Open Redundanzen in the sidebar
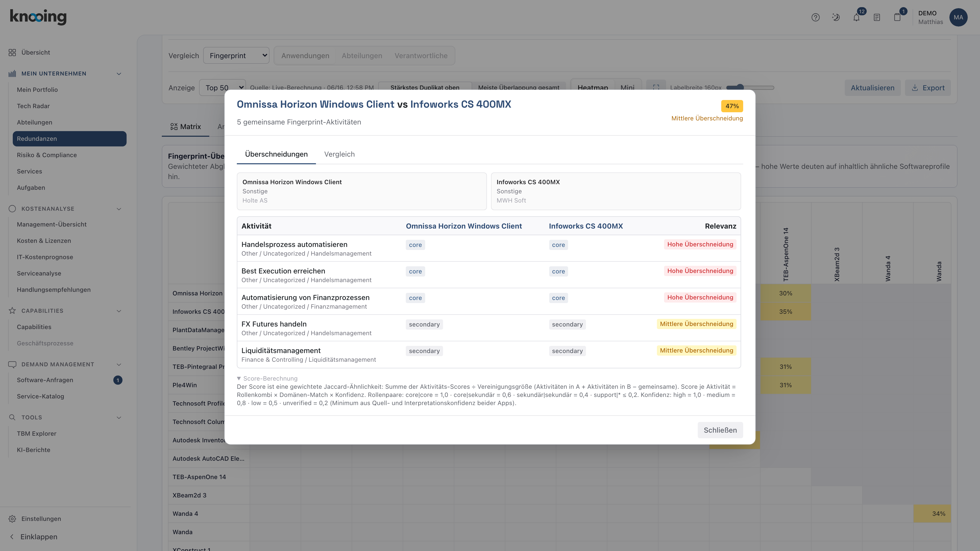The height and width of the screenshot is (551, 980). [x=70, y=139]
